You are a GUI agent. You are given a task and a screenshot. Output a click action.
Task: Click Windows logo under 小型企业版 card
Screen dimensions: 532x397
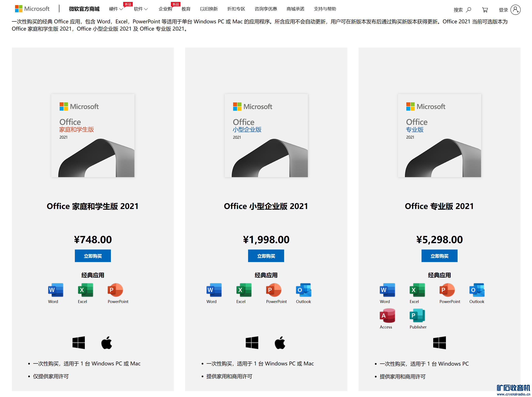252,342
